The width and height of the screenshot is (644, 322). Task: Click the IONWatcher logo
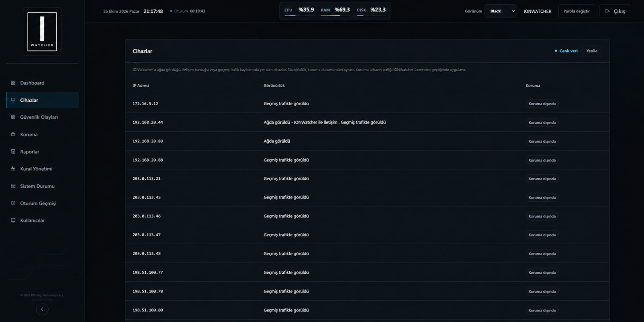42,32
